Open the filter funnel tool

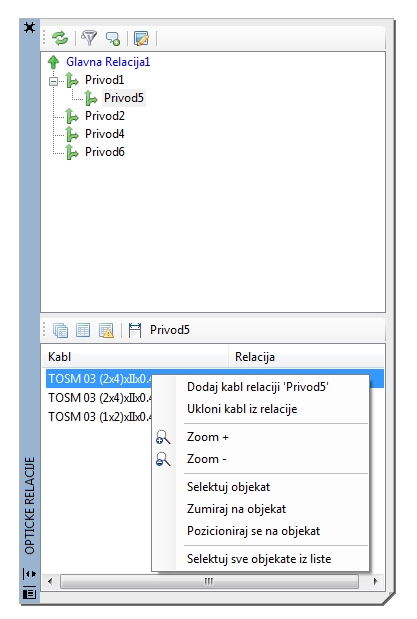[89, 38]
